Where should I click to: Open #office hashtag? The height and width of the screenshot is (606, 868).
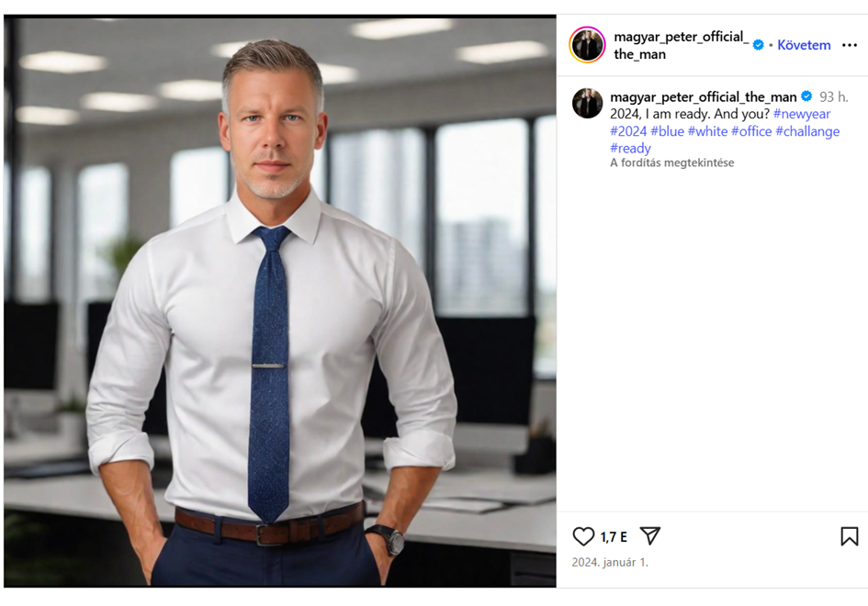(x=751, y=131)
